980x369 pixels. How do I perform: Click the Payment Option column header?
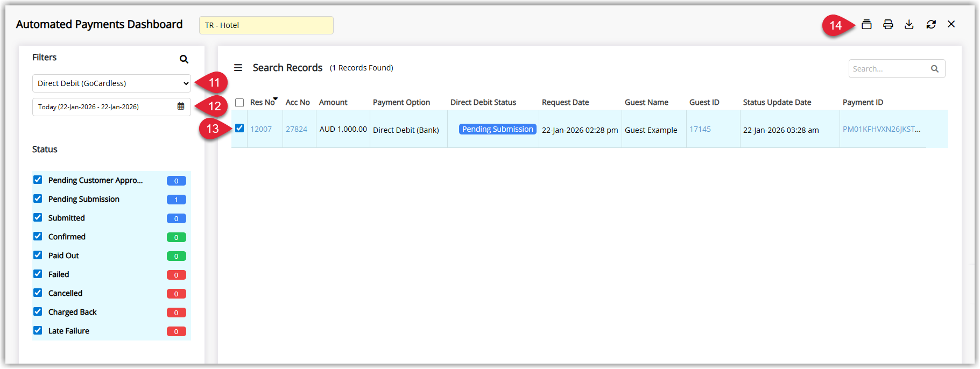point(401,102)
